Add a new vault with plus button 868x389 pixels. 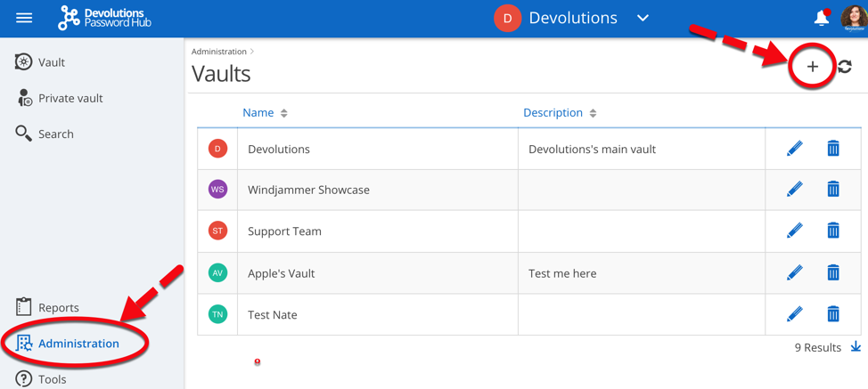click(812, 67)
